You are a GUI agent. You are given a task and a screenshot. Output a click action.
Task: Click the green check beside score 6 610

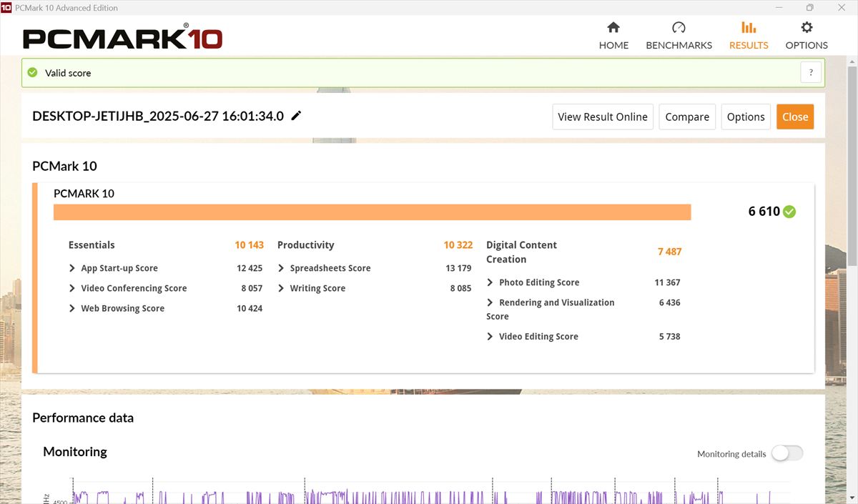(789, 212)
